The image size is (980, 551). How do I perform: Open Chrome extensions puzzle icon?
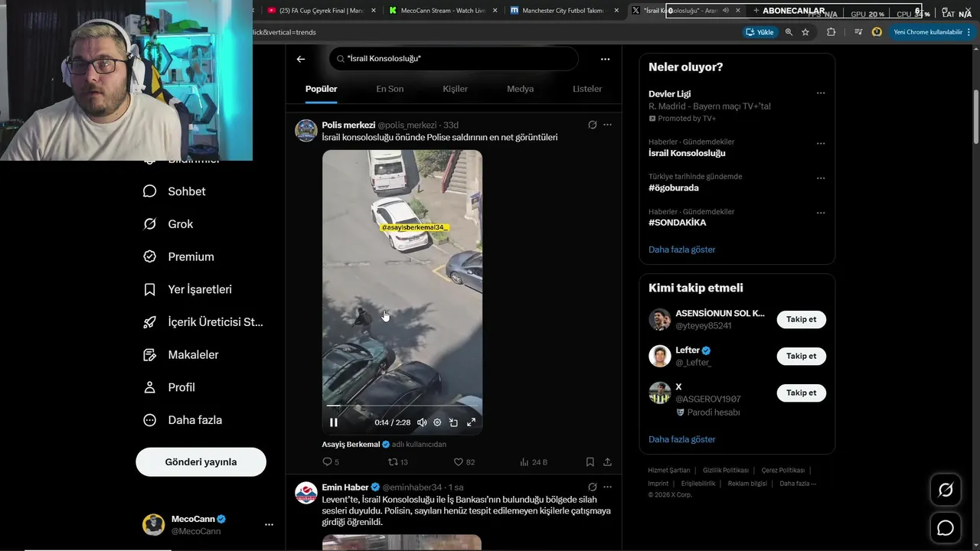tap(831, 32)
